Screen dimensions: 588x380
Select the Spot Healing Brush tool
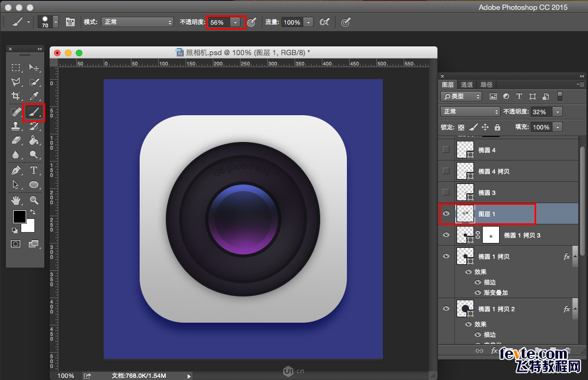point(16,112)
